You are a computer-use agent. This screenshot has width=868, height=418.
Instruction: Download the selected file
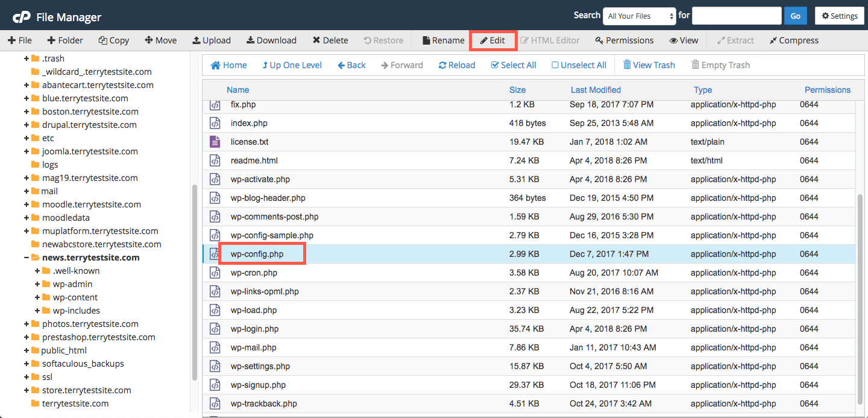(x=271, y=40)
